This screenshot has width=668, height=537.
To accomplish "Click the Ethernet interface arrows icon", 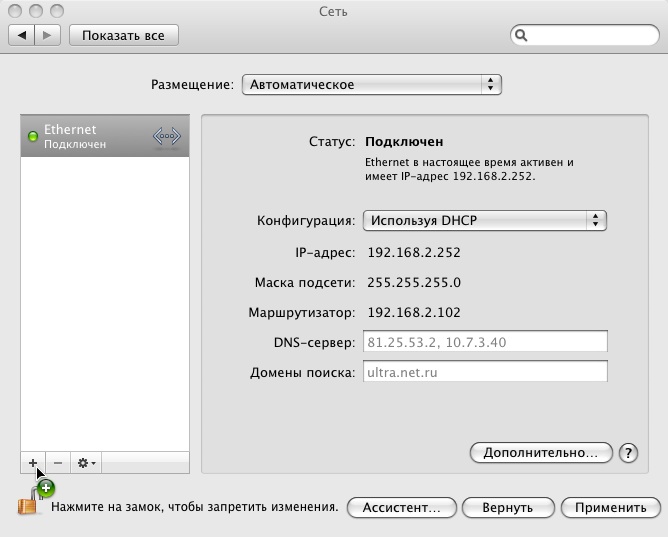I will (x=167, y=137).
